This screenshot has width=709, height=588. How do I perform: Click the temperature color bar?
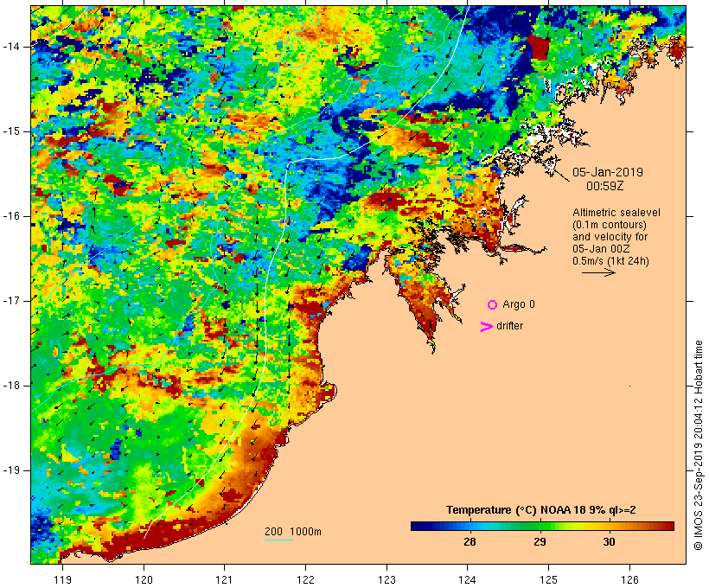542,526
